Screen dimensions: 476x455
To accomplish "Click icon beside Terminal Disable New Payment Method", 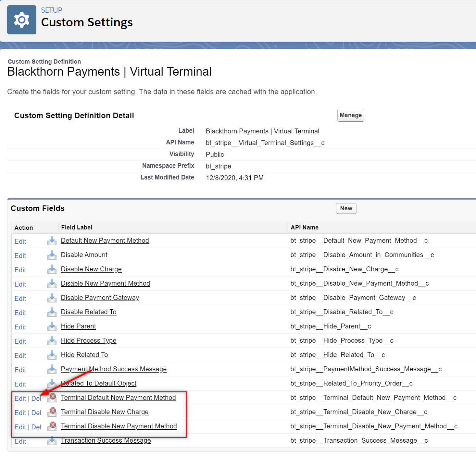I will pyautogui.click(x=52, y=426).
